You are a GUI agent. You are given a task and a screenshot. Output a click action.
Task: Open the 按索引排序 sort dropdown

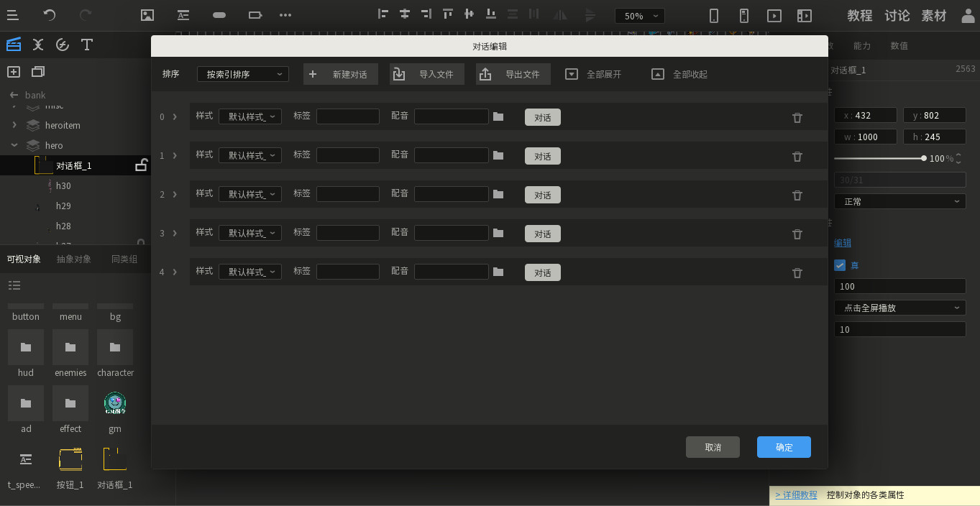pos(242,73)
